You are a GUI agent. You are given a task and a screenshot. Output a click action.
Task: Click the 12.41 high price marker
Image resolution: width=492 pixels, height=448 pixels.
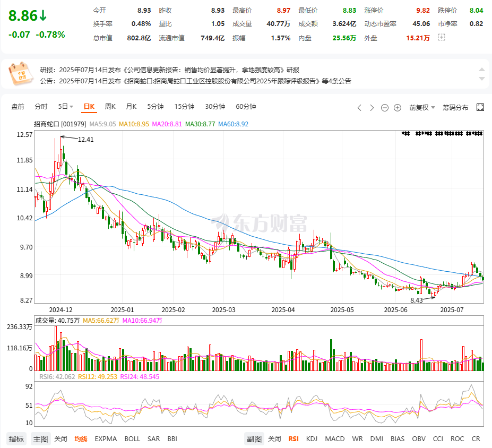click(x=85, y=139)
